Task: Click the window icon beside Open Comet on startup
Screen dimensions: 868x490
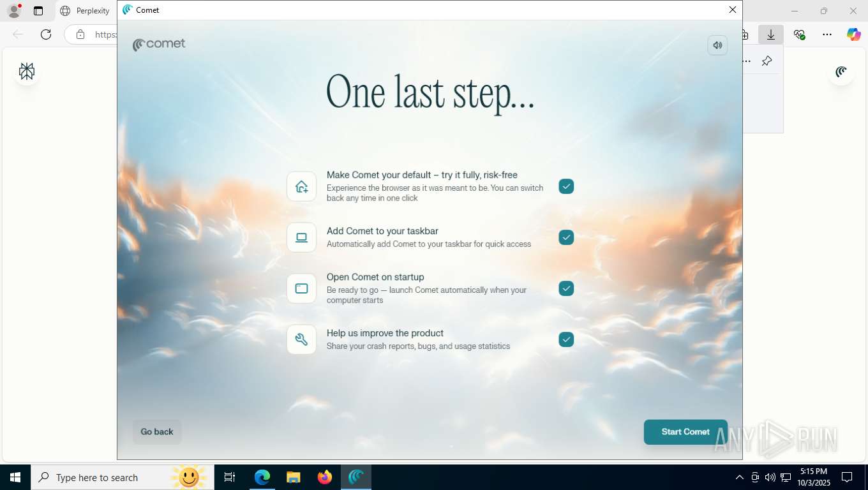Action: tap(301, 288)
